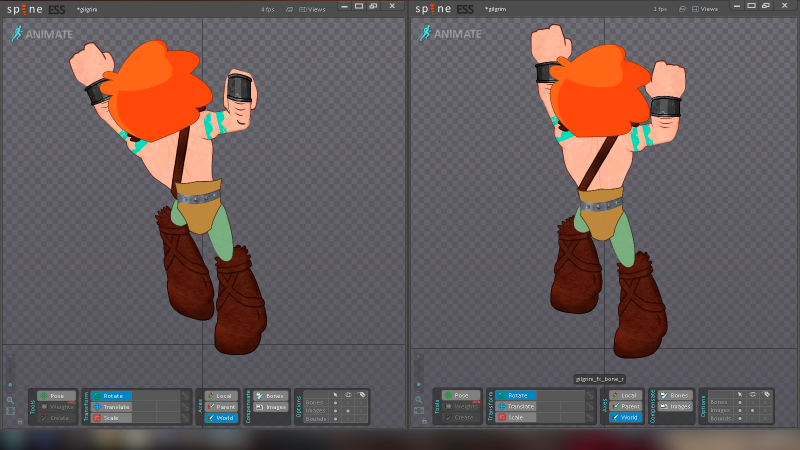Click rotate row key link icon, left window

(x=185, y=395)
